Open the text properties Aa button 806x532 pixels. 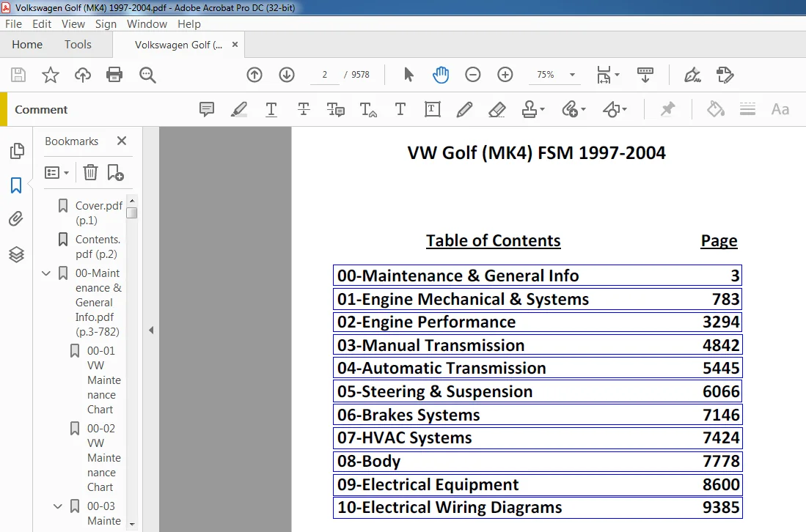pos(780,109)
